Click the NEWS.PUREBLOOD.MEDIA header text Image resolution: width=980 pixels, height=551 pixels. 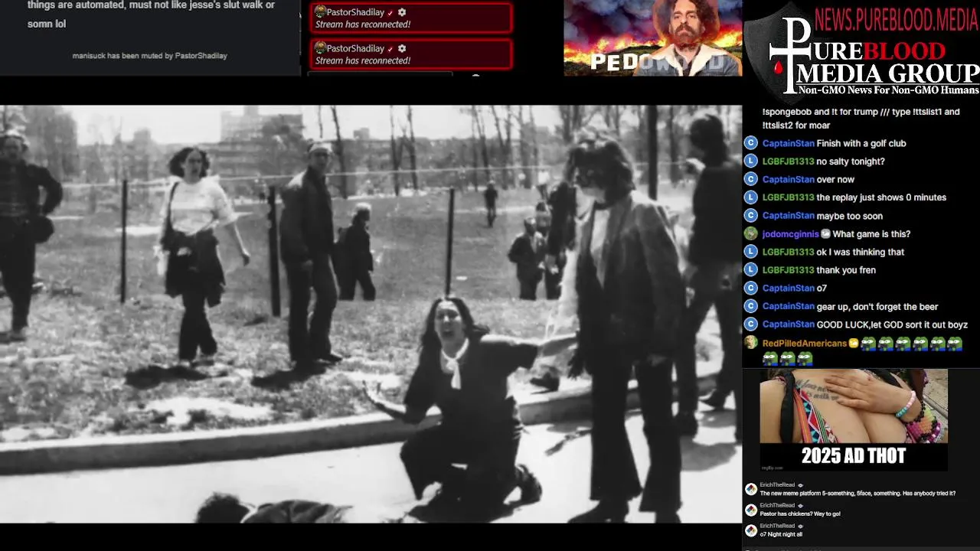896,20
